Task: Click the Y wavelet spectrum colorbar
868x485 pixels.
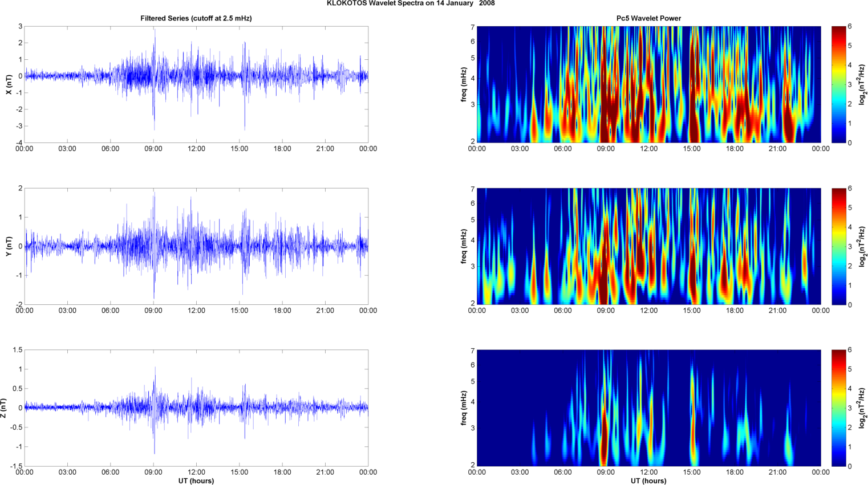Action: [838, 246]
